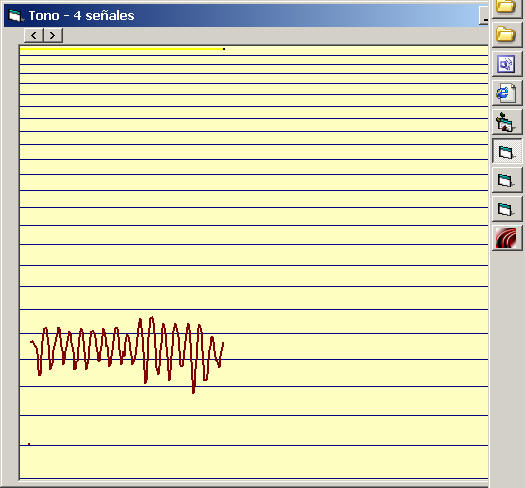Click the small red dot near the chart bottom

[29, 444]
